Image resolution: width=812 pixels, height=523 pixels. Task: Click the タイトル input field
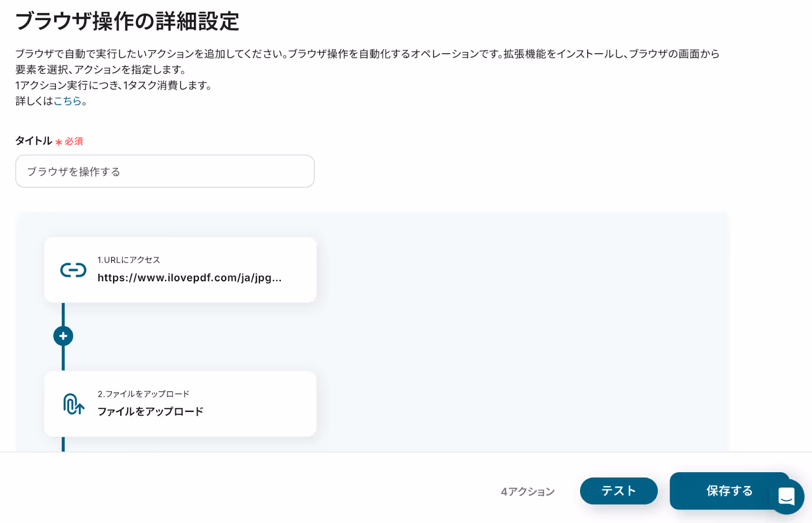tap(165, 171)
